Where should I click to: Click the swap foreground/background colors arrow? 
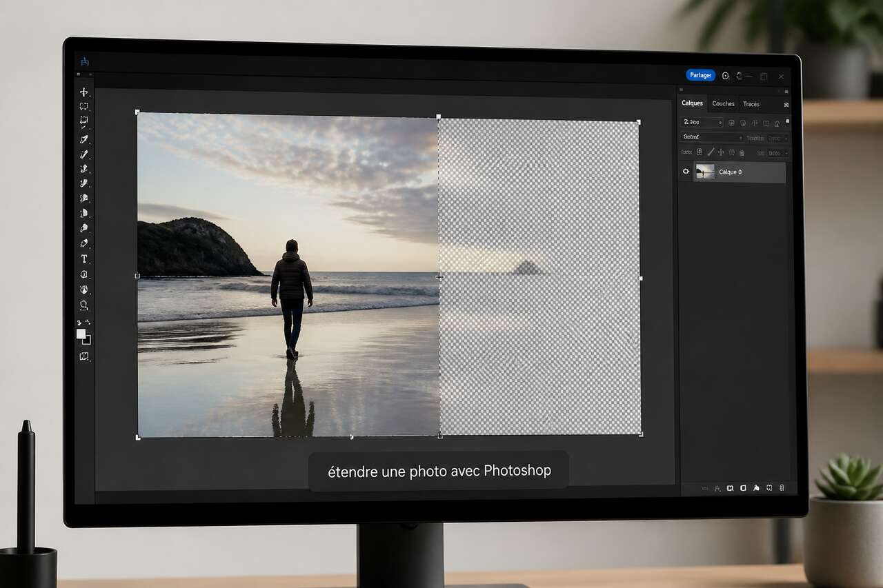point(88,322)
